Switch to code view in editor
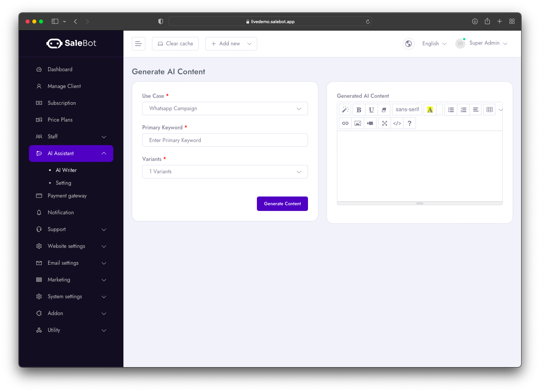 397,123
